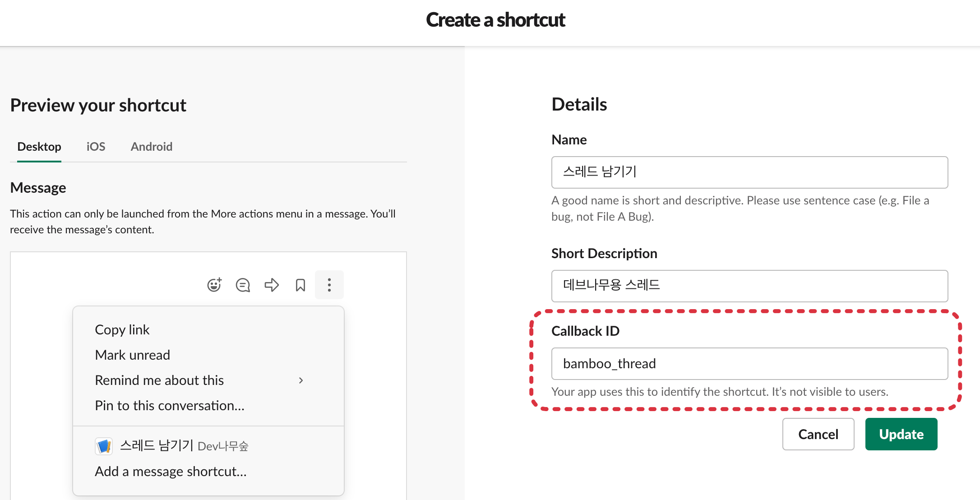Click Add a message shortcut option
The image size is (980, 500).
[x=171, y=472]
